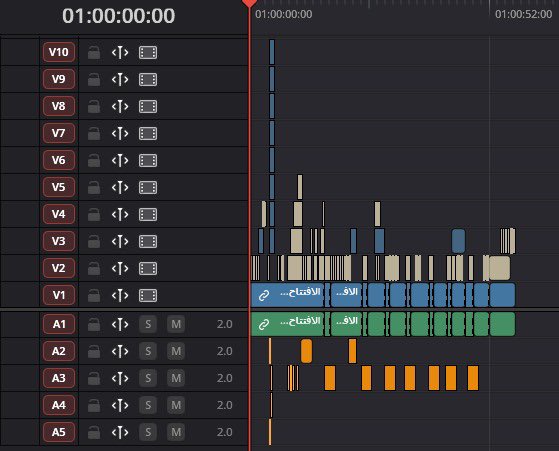Select rounded orange audio clip on A2

[307, 351]
